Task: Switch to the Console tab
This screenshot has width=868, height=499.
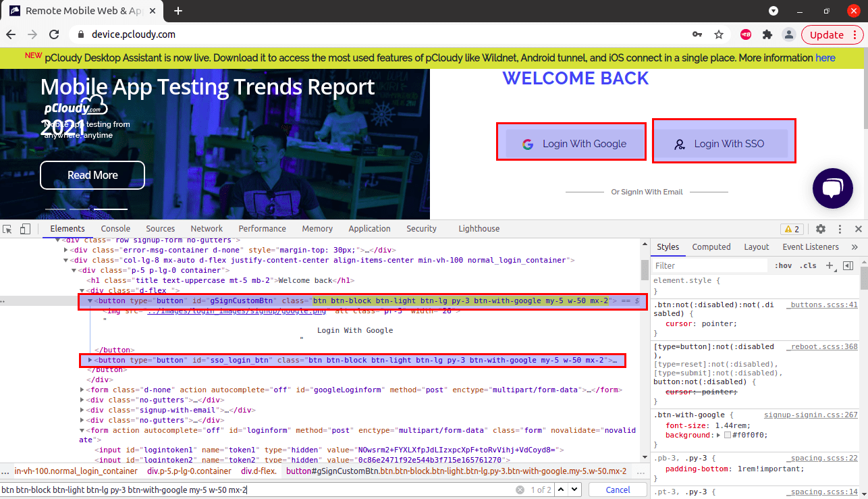Action: [x=115, y=229]
